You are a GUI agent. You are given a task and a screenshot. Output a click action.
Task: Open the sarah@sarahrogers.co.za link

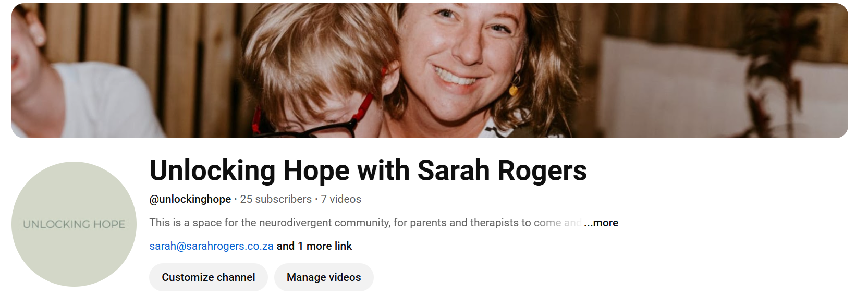click(x=211, y=246)
